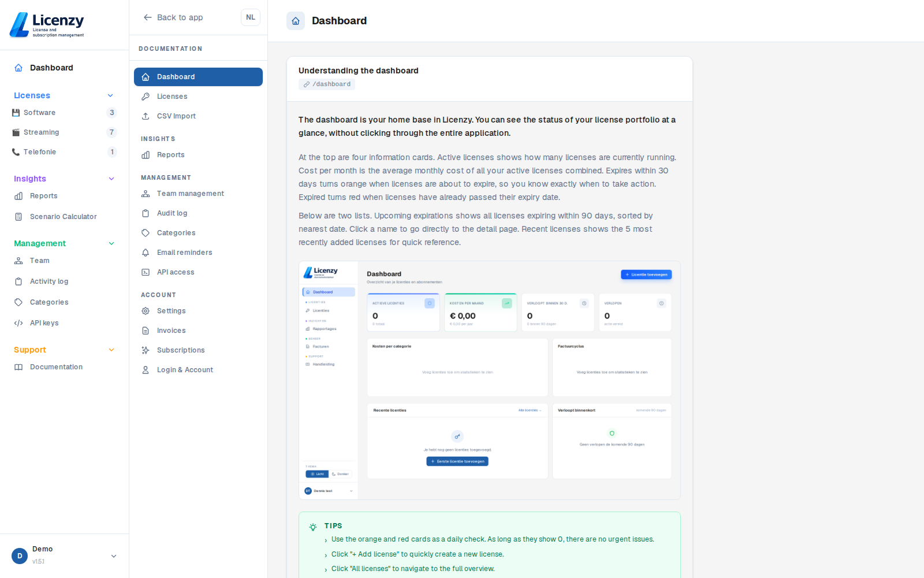Go back to app
The width and height of the screenshot is (924, 578).
pos(173,17)
